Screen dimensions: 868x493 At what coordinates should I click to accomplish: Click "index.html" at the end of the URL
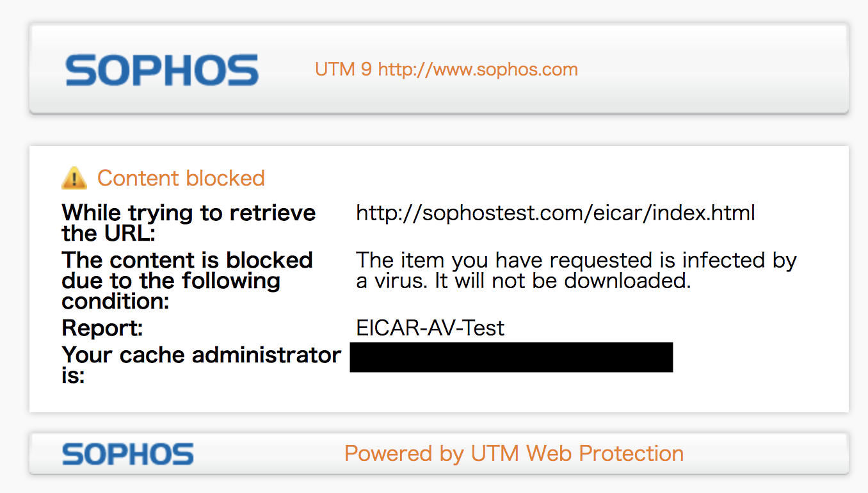coord(703,213)
